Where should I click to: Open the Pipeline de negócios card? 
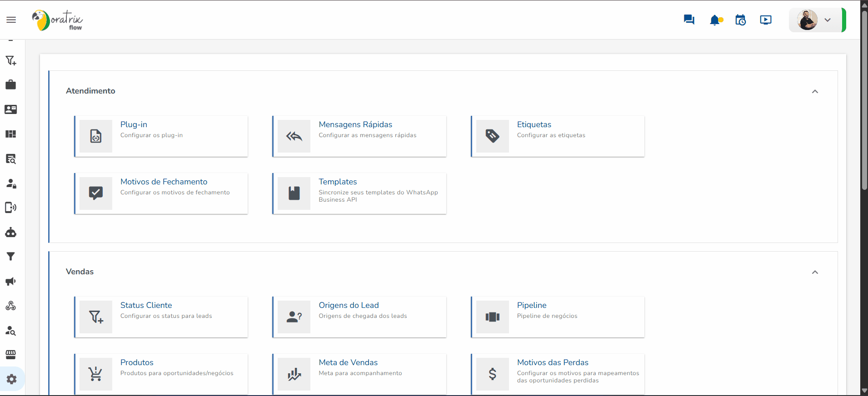(558, 317)
